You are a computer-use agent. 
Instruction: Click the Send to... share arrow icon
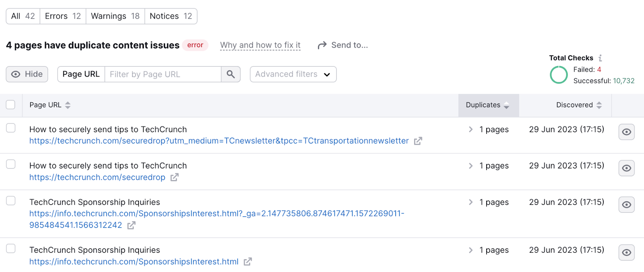[x=322, y=45]
